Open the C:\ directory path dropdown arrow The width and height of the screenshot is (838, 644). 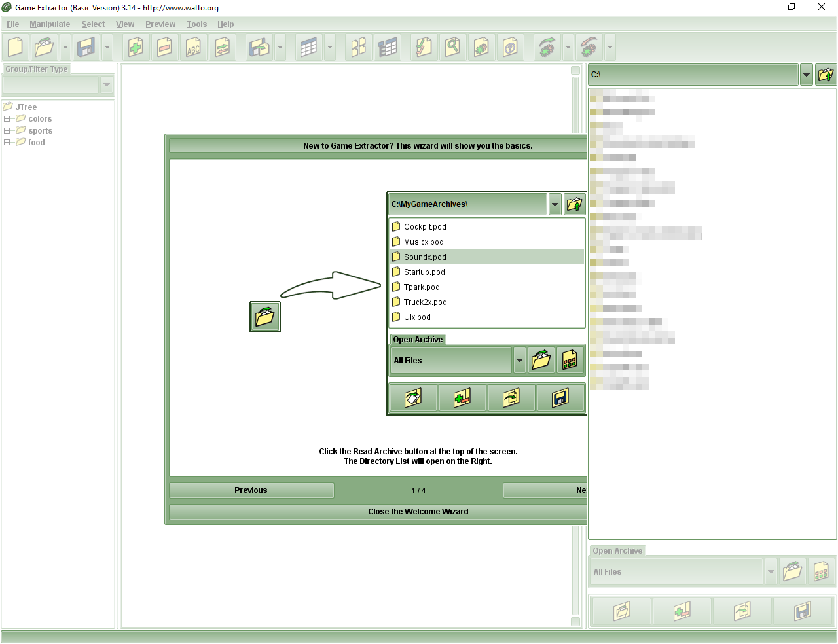click(x=807, y=75)
